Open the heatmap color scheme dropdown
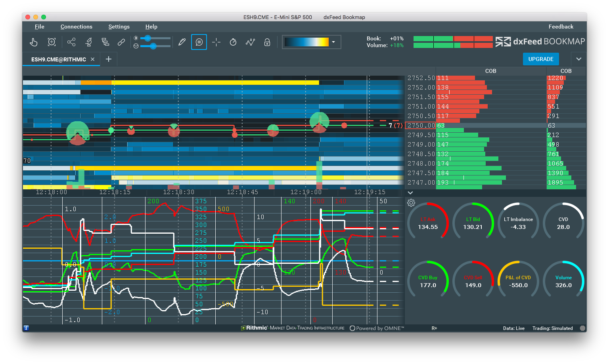This screenshot has height=364, width=609. point(333,42)
